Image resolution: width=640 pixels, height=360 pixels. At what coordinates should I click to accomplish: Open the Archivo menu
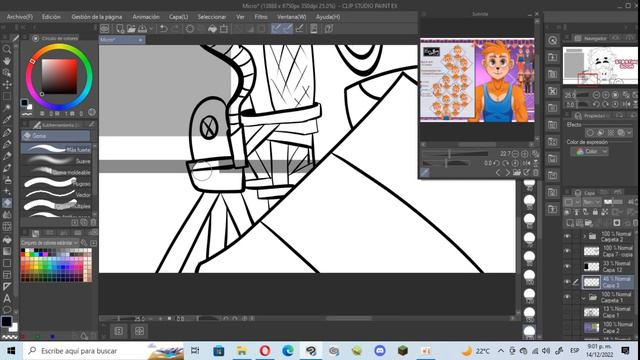tap(20, 17)
